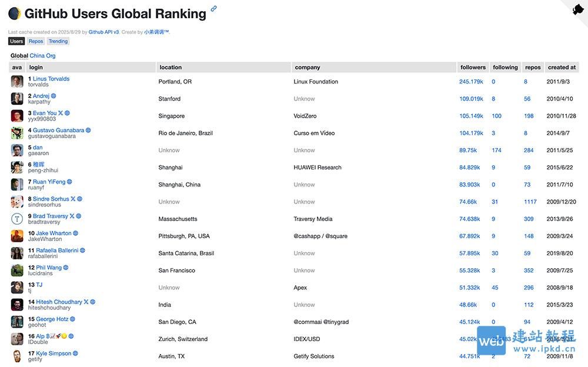Open George Hotz's website globe icon
The height and width of the screenshot is (367, 588).
click(73, 319)
